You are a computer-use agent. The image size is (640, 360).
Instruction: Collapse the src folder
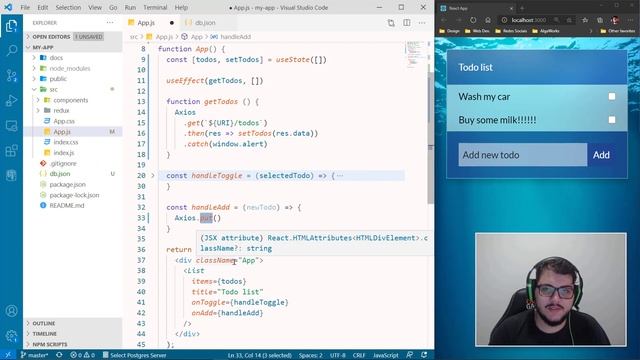point(34,89)
